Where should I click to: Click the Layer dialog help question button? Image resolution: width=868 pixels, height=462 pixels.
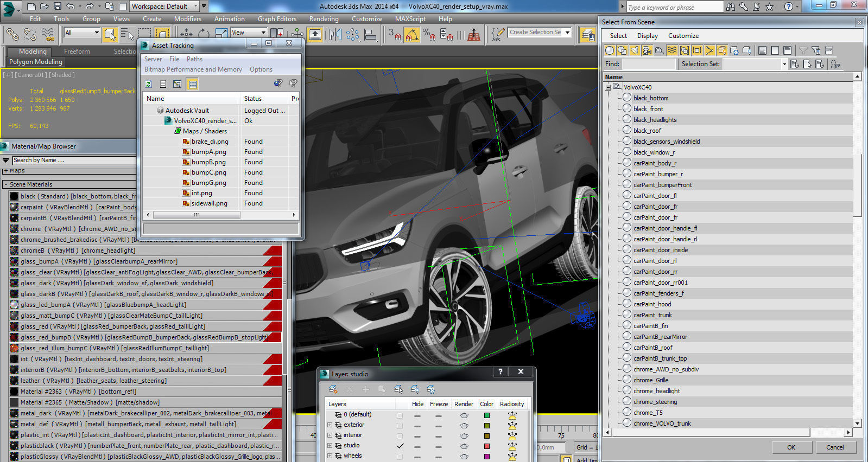[x=500, y=372]
